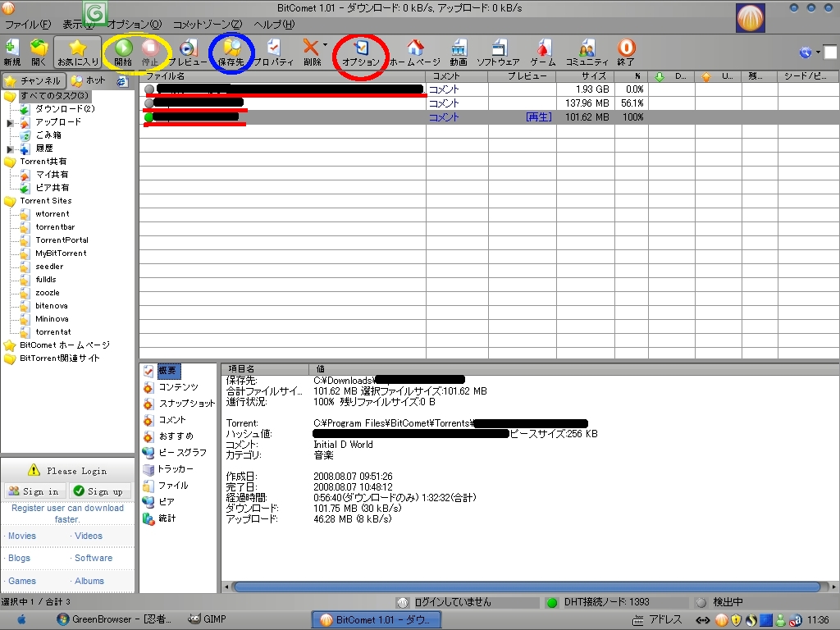The image size is (840, 630).
Task: Click the search input box top right
Action: (x=830, y=52)
